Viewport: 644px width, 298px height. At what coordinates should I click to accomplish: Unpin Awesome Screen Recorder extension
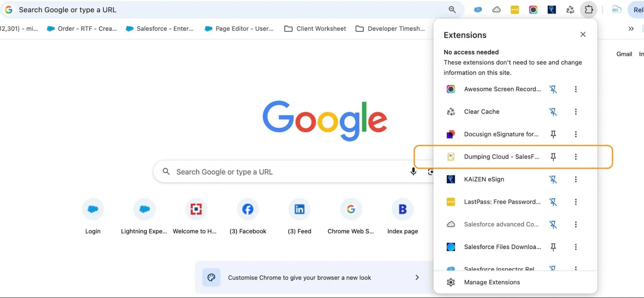(x=553, y=89)
